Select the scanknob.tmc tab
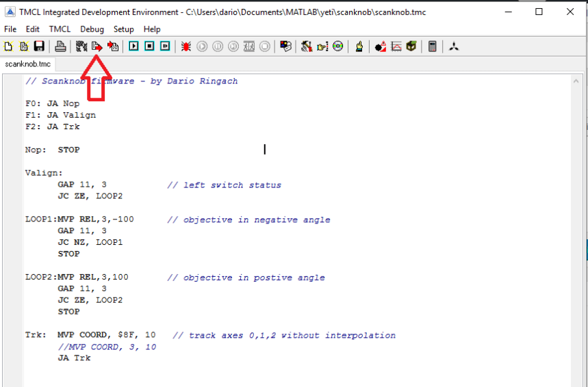588x387 pixels. (x=28, y=64)
